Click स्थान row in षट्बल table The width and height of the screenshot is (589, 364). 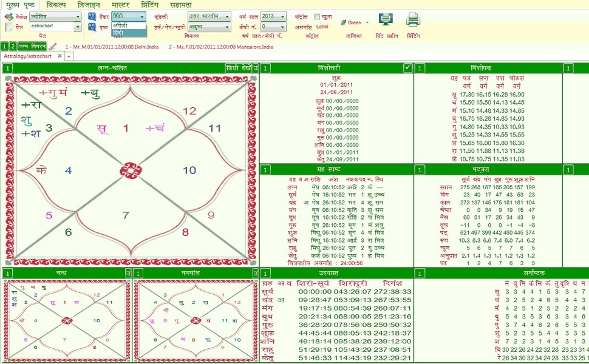(x=488, y=187)
